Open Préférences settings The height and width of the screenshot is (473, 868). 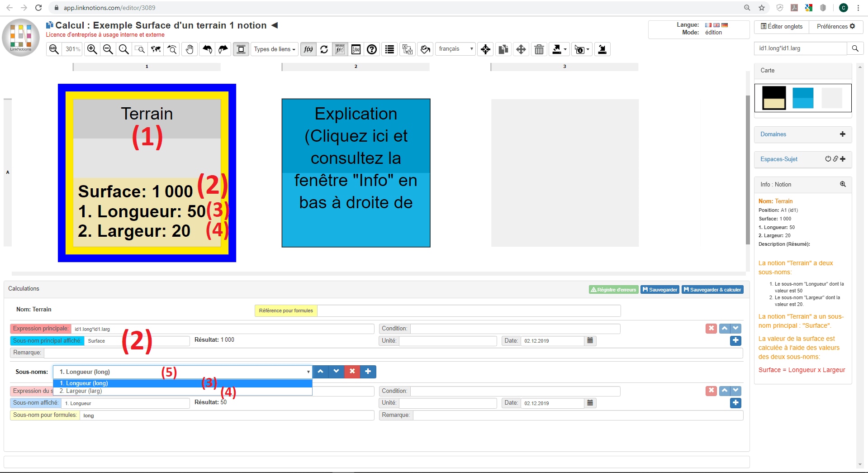(836, 27)
